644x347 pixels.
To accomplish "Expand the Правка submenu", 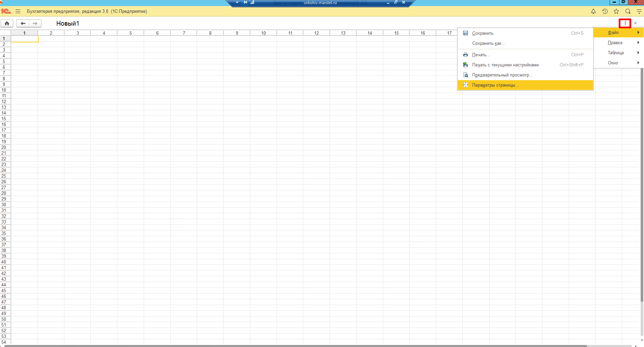I will tap(619, 42).
